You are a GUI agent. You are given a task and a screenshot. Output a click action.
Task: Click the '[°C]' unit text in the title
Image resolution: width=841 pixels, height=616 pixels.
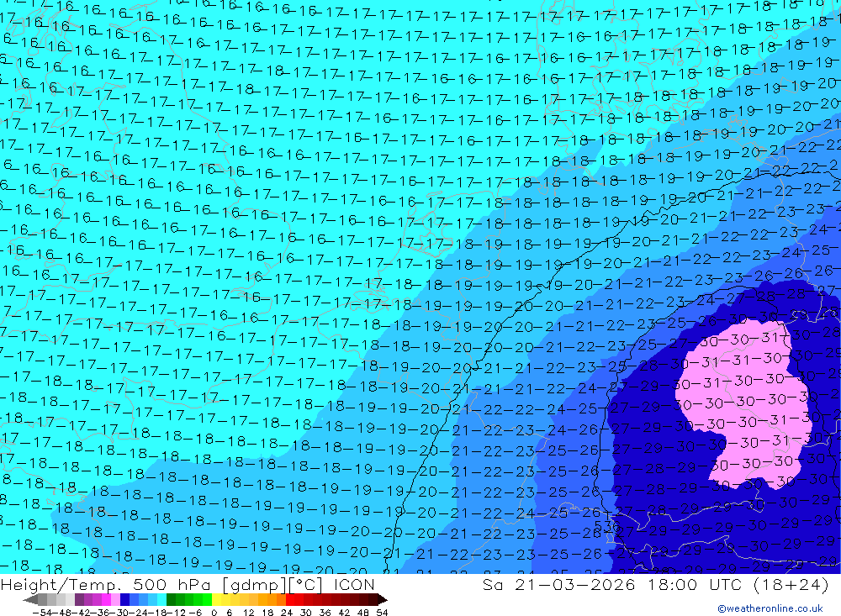(306, 585)
